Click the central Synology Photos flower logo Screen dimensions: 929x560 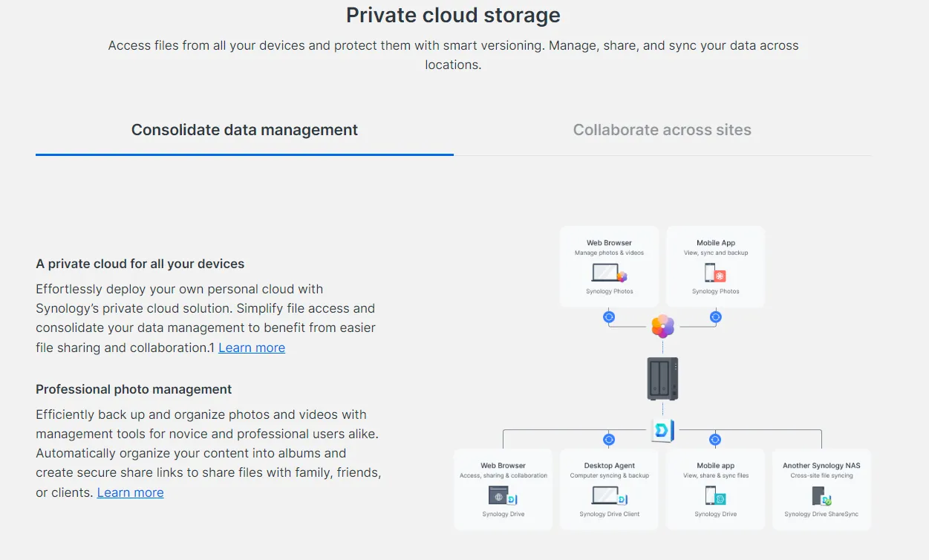tap(662, 326)
